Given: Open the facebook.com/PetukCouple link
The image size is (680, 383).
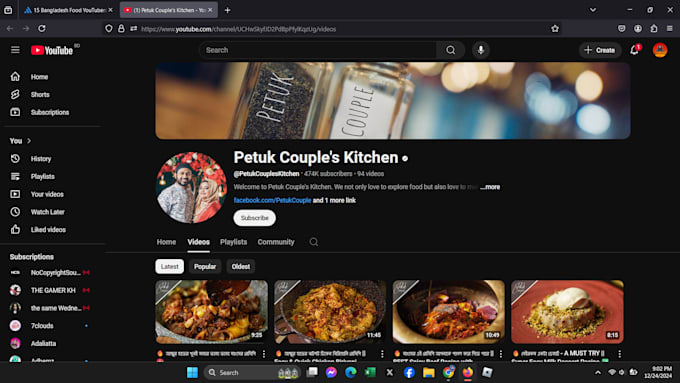Looking at the screenshot, I should click(x=272, y=200).
